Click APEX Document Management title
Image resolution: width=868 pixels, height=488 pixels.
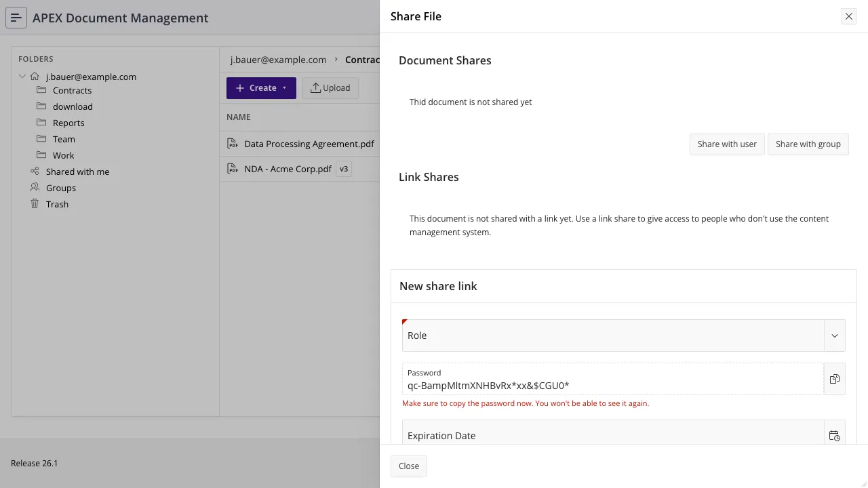(121, 18)
